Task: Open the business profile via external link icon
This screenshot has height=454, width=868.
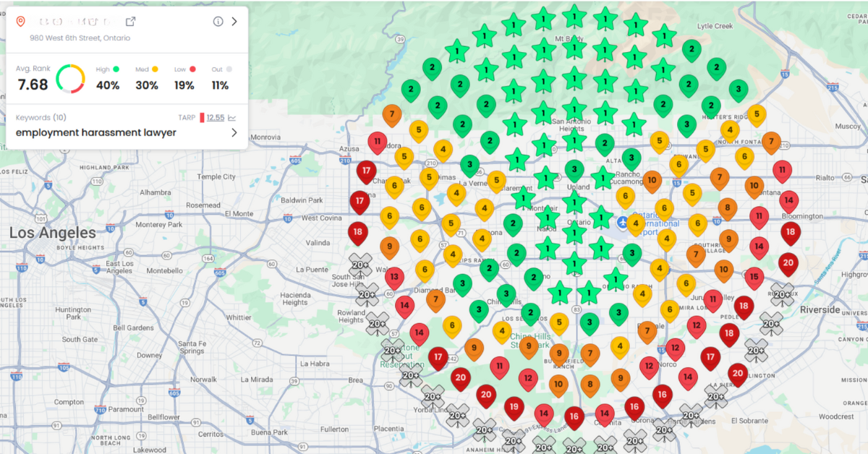Action: coord(131,21)
